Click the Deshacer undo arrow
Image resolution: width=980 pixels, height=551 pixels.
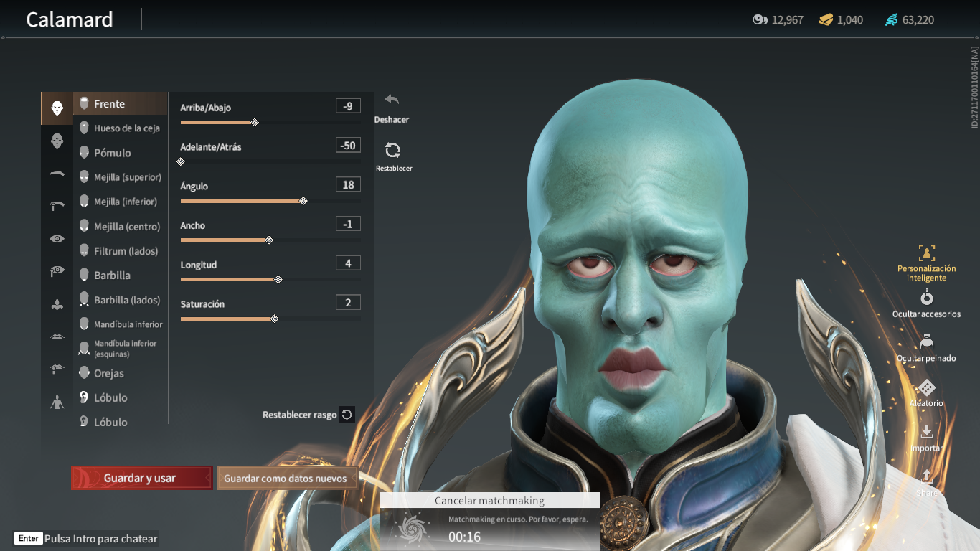tap(392, 100)
